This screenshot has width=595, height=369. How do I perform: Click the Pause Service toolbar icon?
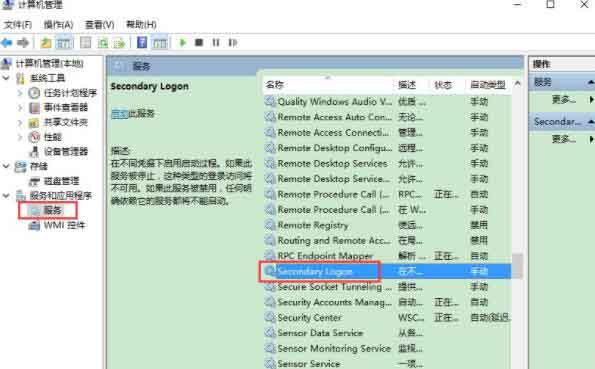tap(216, 42)
